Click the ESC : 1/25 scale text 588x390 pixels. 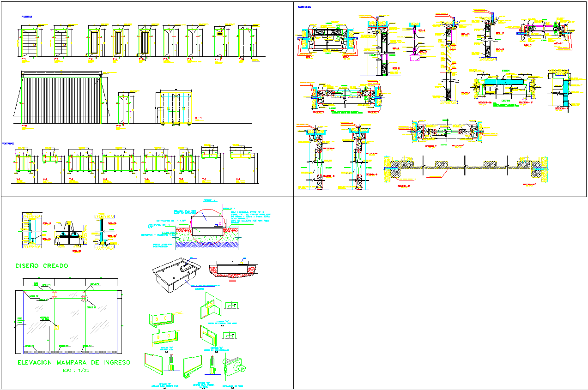coord(74,371)
